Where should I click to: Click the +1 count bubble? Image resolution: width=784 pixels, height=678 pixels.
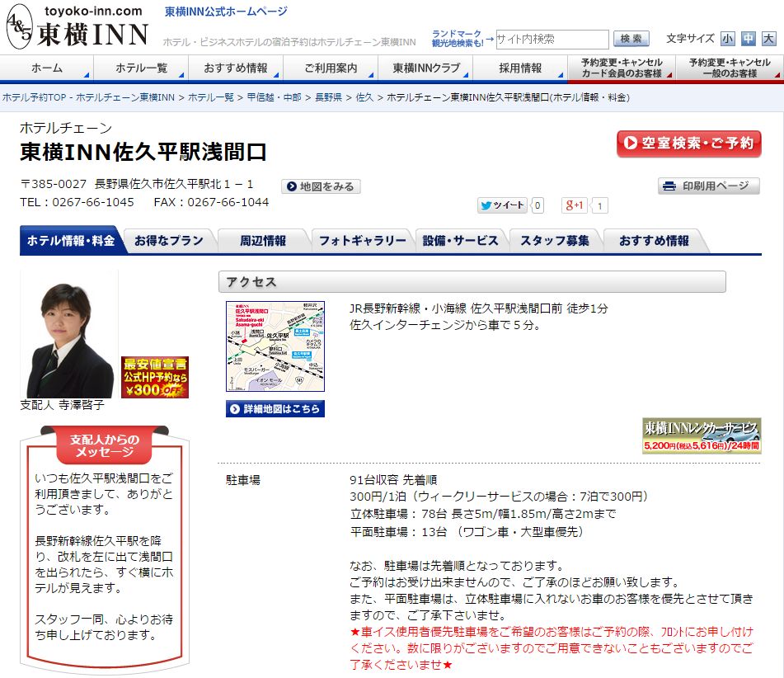tap(599, 205)
